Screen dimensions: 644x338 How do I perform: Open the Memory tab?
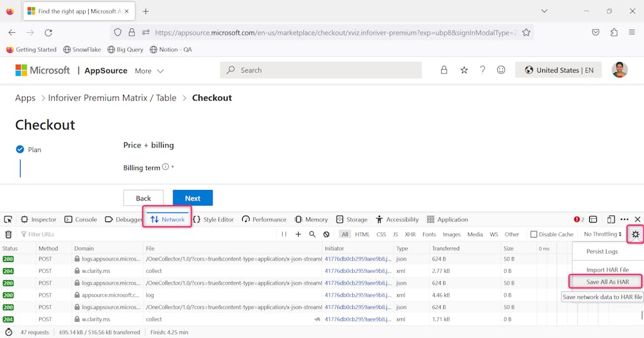(311, 220)
